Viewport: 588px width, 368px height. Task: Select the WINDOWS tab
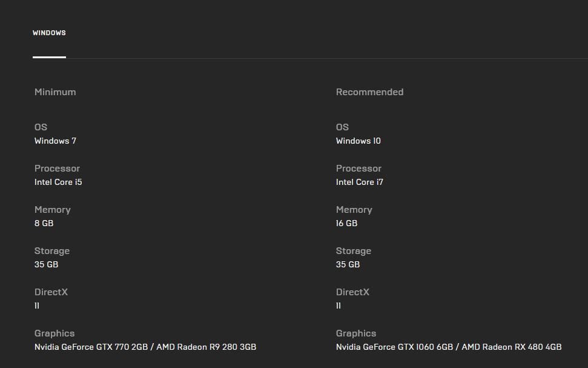pyautogui.click(x=49, y=33)
